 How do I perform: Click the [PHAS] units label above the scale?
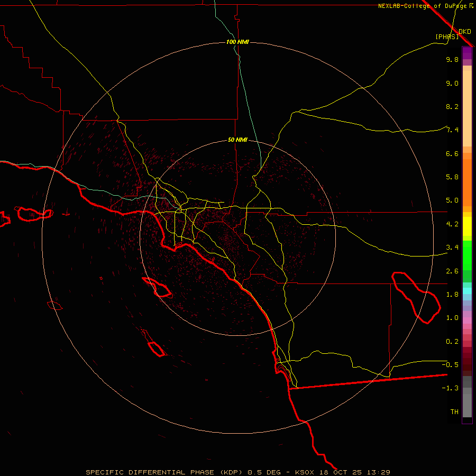(x=447, y=36)
